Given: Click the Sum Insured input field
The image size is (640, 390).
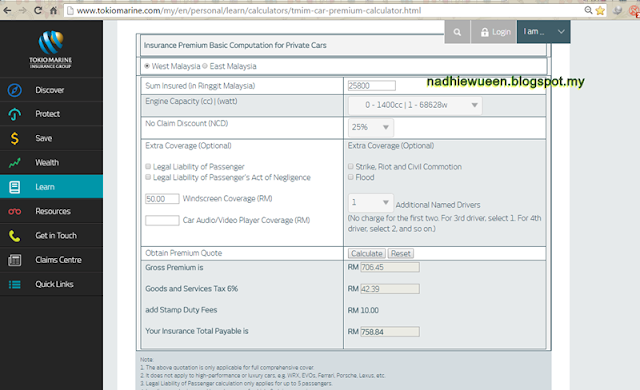Looking at the screenshot, I should tap(371, 86).
